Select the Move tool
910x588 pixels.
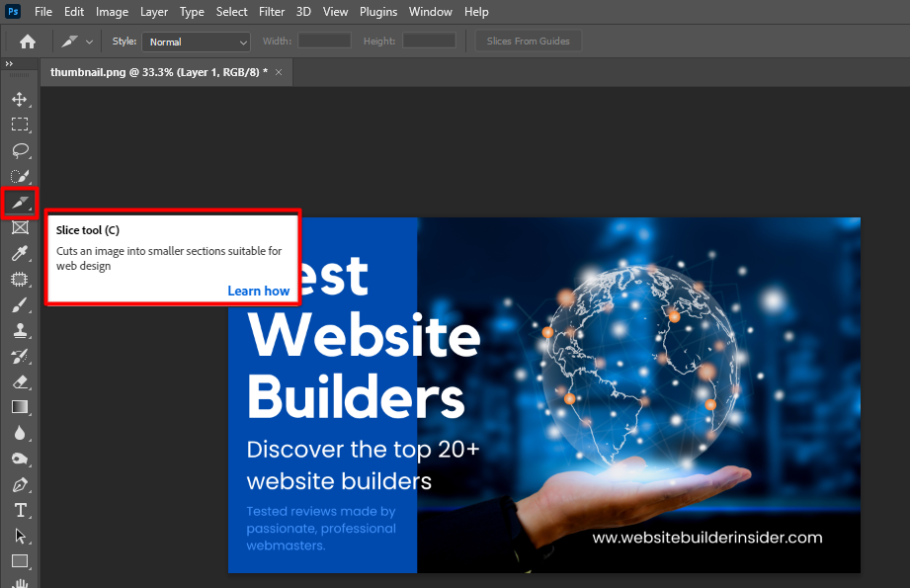tap(20, 100)
